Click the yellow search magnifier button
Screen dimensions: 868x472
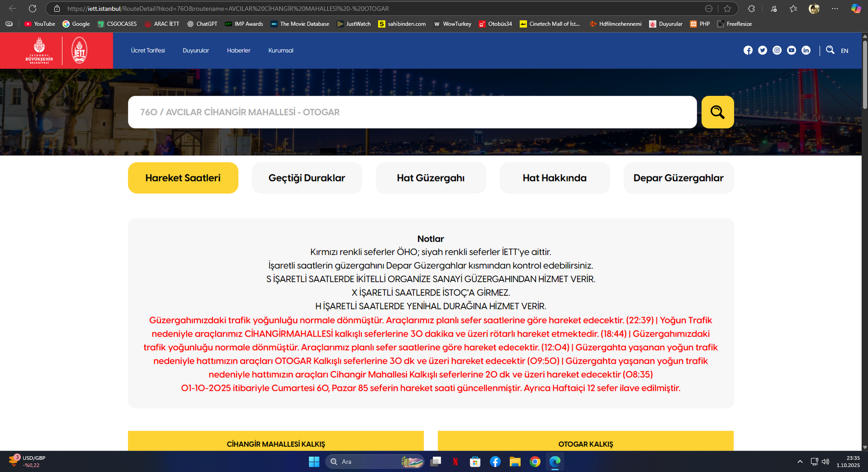717,112
